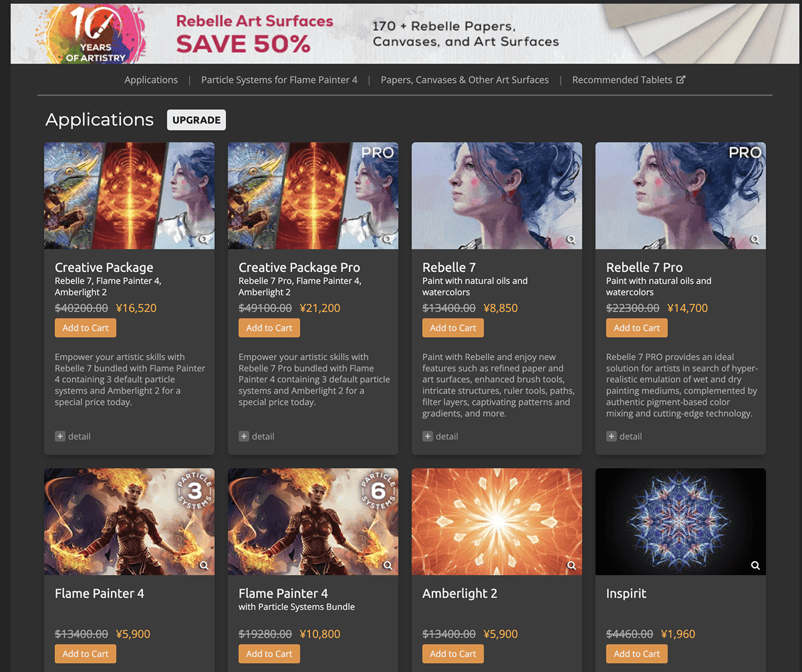The height and width of the screenshot is (672, 802).
Task: Click the struck-through $19280.00 price
Action: tap(265, 634)
